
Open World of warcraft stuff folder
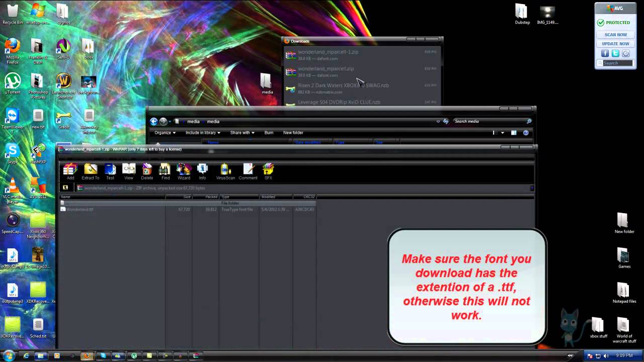pos(624,330)
